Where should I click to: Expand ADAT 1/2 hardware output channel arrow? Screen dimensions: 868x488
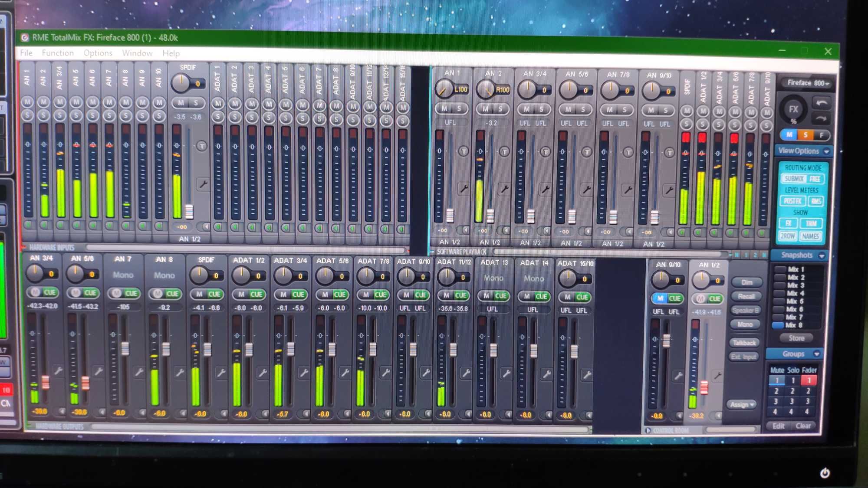(265, 414)
